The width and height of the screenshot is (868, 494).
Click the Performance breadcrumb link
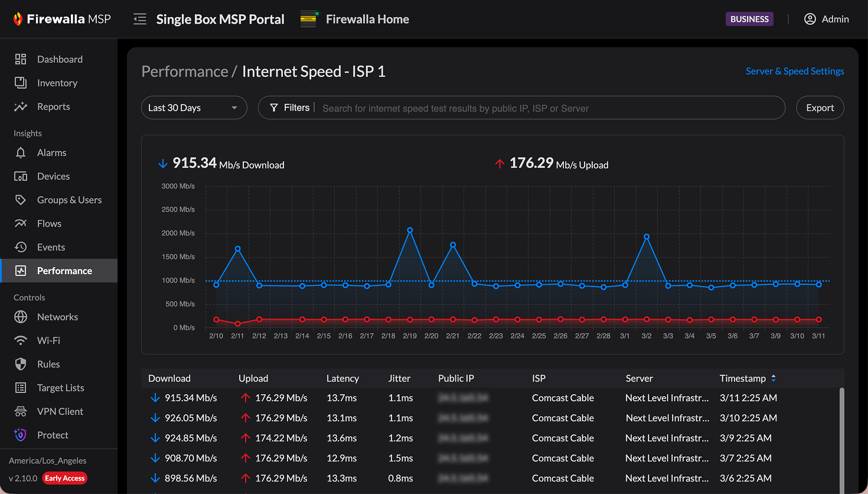coord(184,71)
